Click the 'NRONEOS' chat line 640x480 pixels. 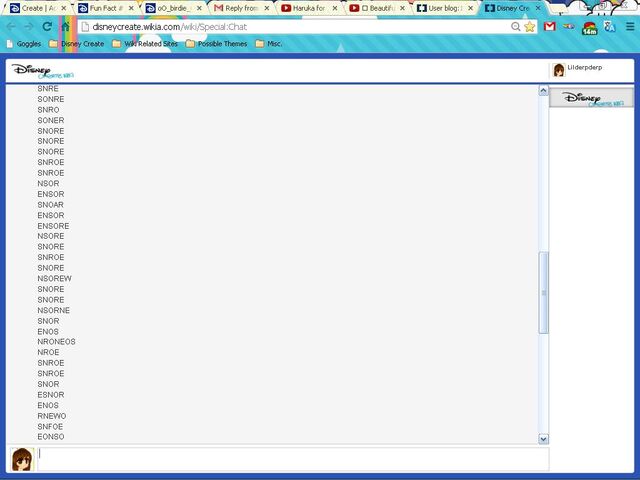pos(56,342)
